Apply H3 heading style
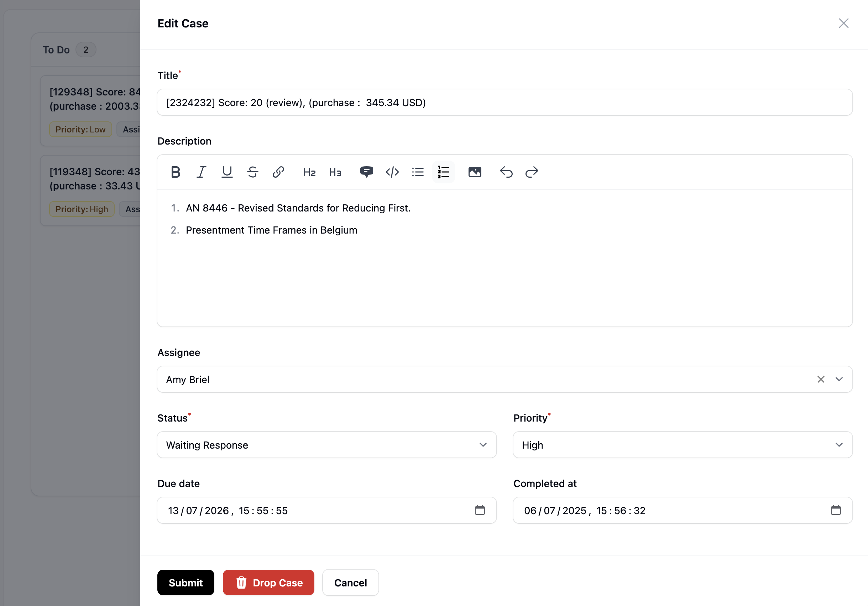Screen dimensions: 868x606 [x=335, y=172]
